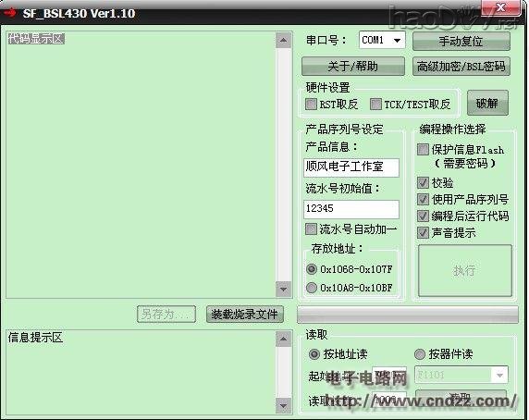This screenshot has width=529, height=420.
Task: Click 装载烧录文件 load file button
Action: (244, 314)
